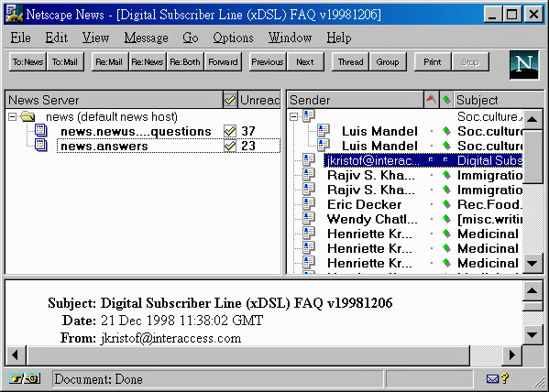Open the View menu
This screenshot has height=392, width=549.
coord(95,38)
